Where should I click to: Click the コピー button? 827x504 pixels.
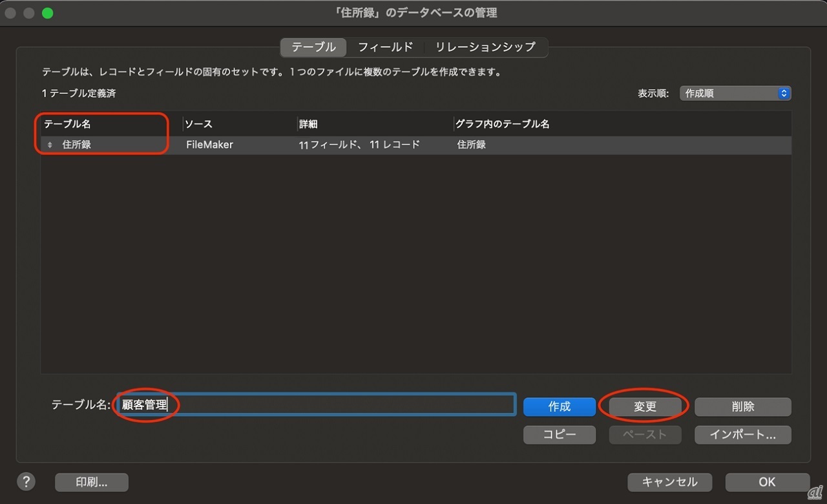tap(559, 435)
